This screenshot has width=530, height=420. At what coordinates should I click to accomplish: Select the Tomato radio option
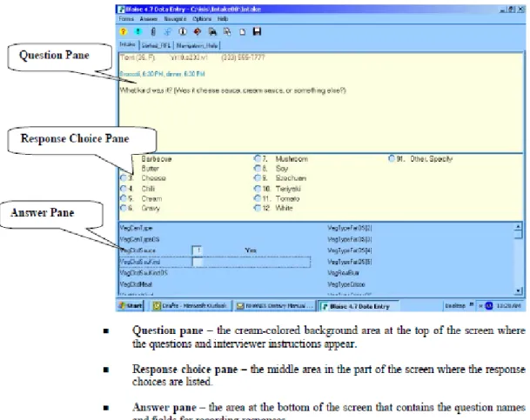coord(258,198)
